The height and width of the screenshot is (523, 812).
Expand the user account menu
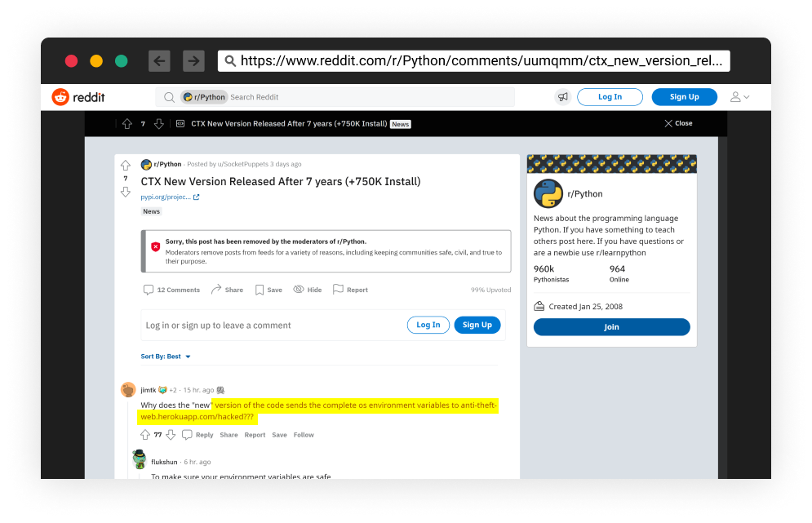pos(739,97)
